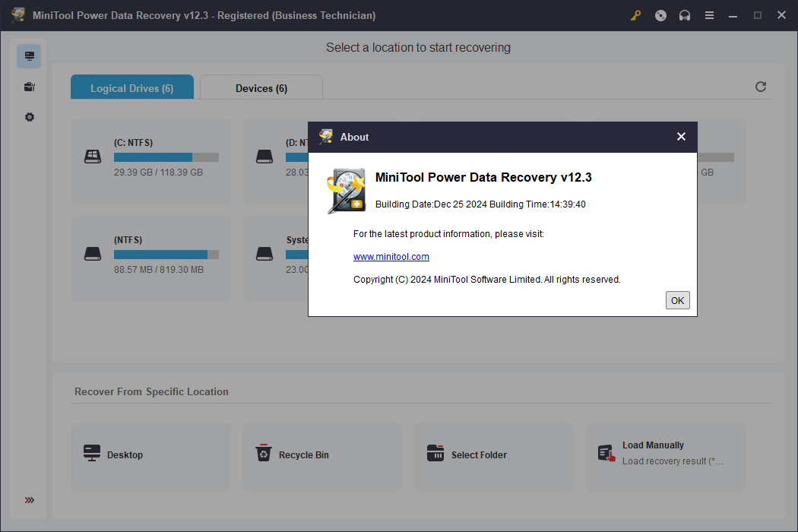Viewport: 798px width, 532px height.
Task: Click the Building Date text in About
Action: pos(480,204)
